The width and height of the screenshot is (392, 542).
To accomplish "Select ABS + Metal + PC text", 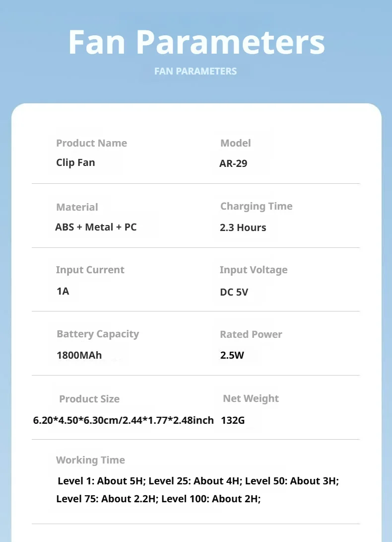I will click(x=96, y=227).
